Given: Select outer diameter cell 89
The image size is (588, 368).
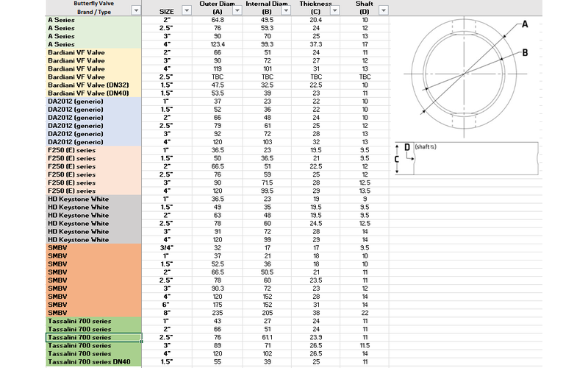Looking at the screenshot, I should (x=218, y=345).
